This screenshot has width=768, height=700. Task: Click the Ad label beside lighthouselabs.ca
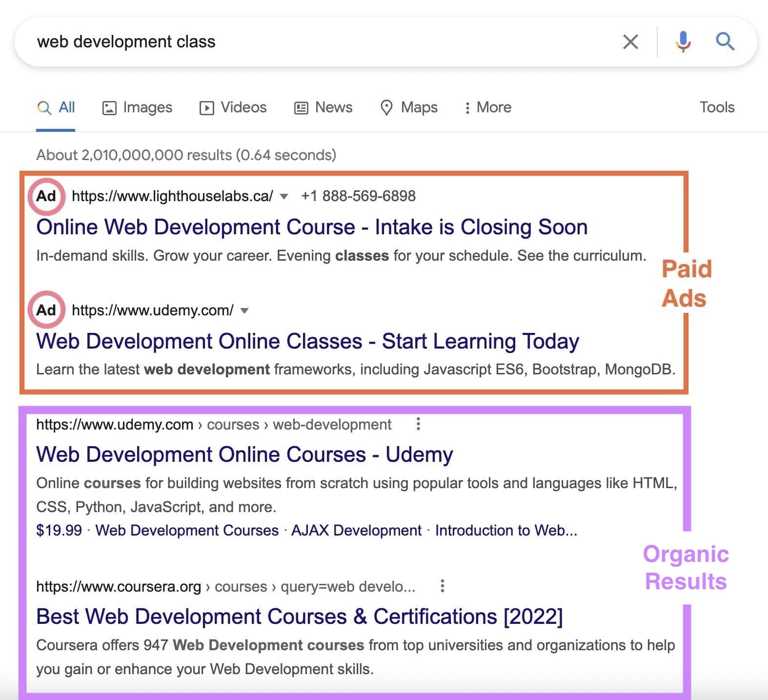46,196
